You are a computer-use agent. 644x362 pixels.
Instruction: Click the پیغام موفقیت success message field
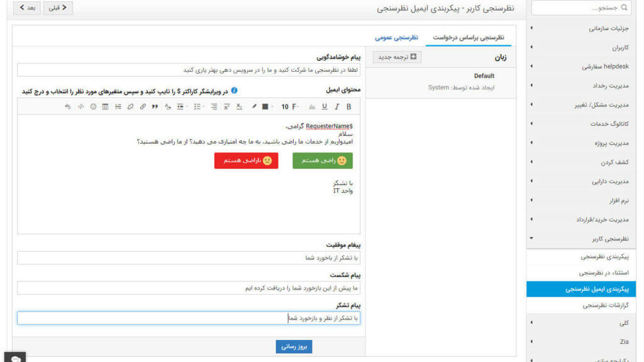click(189, 258)
